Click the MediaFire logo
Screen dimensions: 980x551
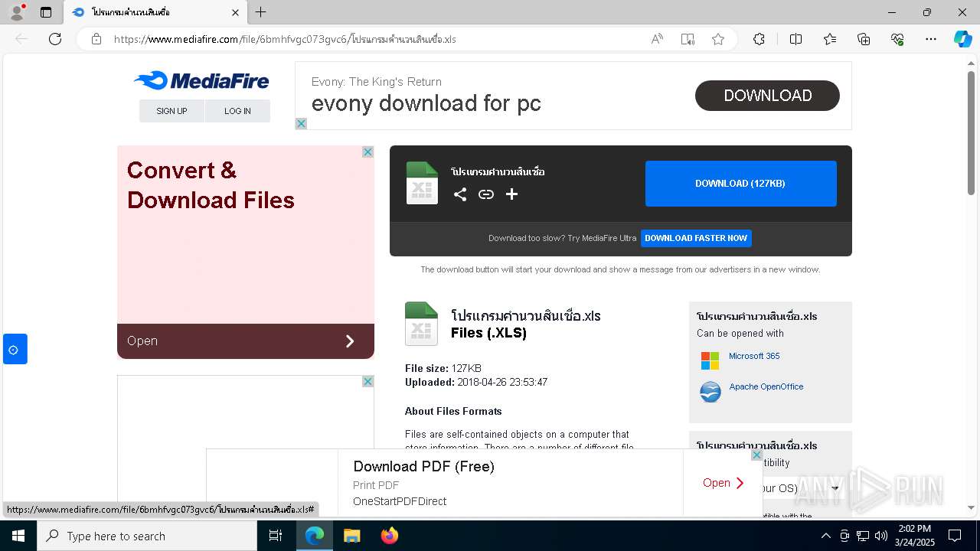tap(201, 80)
